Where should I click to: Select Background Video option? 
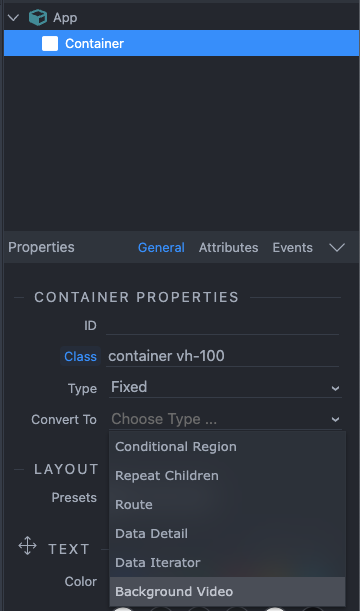[x=227, y=592]
